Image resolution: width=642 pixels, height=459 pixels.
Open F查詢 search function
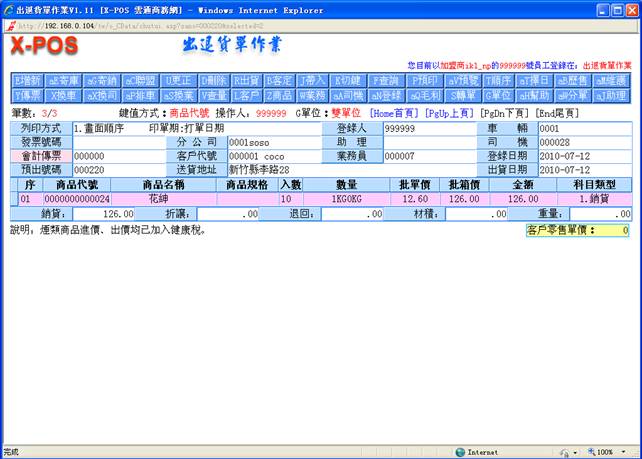(x=385, y=81)
